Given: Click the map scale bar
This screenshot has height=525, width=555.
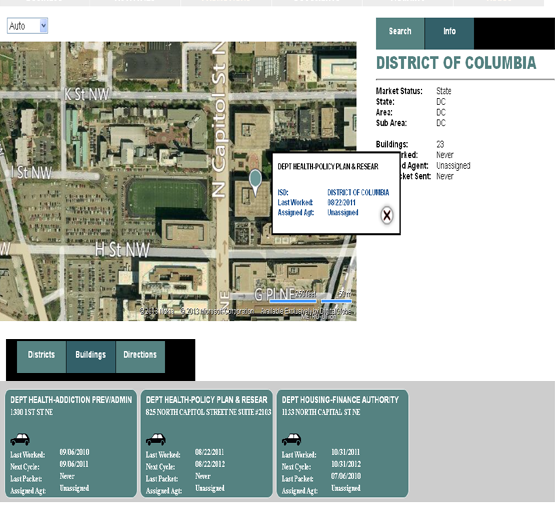Looking at the screenshot, I should 310,301.
